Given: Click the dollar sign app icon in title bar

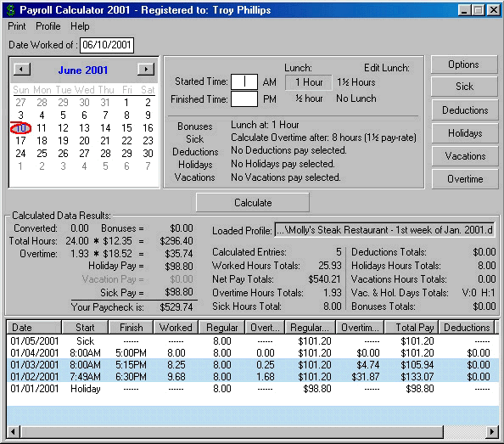Looking at the screenshot, I should click(x=11, y=10).
